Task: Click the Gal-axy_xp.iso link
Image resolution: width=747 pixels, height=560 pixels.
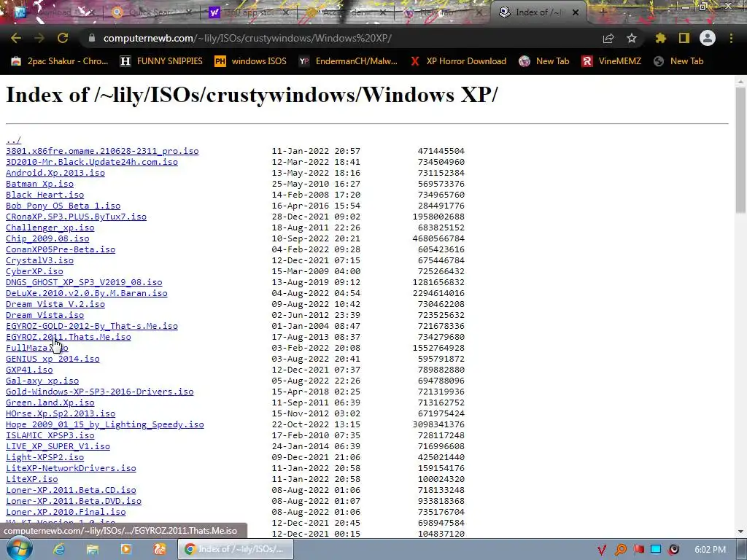Action: 42,381
